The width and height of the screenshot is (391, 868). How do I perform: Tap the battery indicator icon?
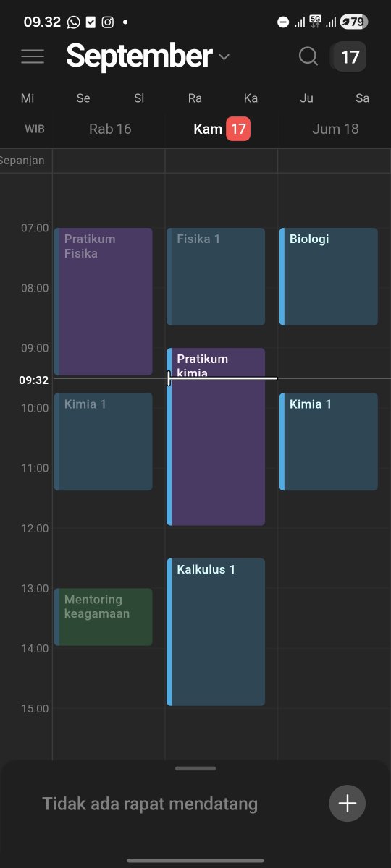coord(353,22)
